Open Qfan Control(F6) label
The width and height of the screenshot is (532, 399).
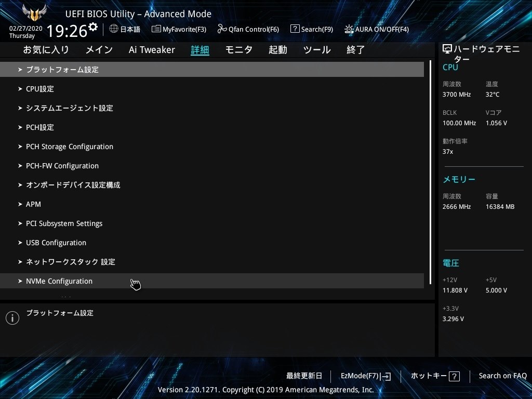pyautogui.click(x=254, y=30)
